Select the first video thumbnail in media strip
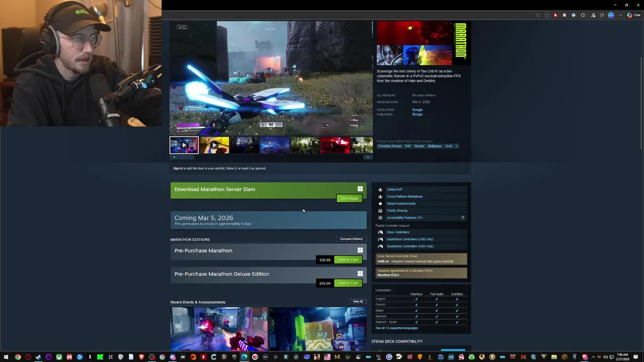This screenshot has width=644, height=362. click(184, 145)
